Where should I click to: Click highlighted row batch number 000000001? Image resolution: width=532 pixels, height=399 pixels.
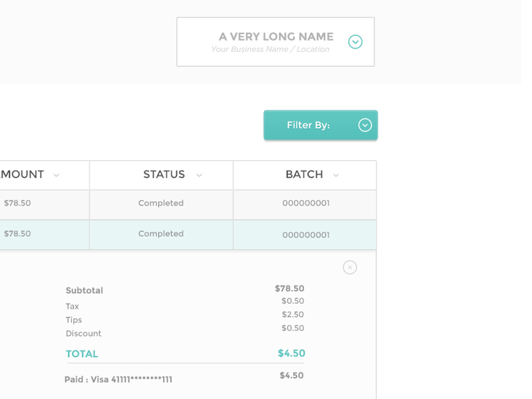click(x=306, y=235)
